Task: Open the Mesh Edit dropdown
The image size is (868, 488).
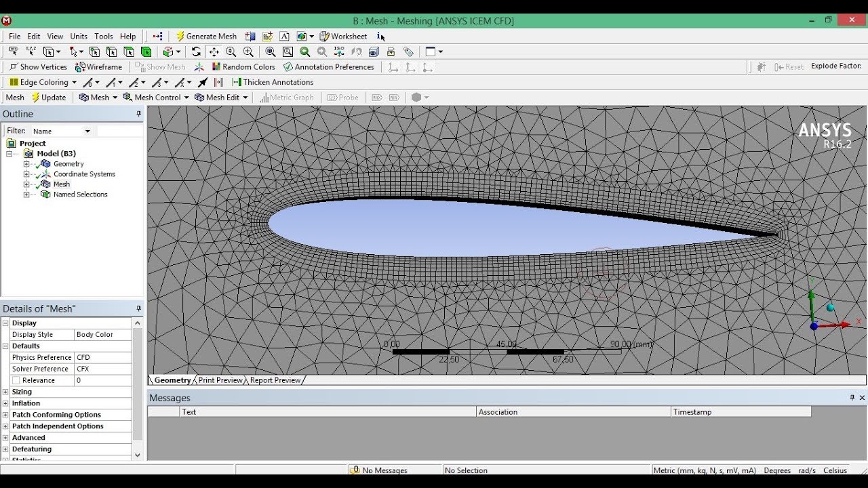Action: pos(221,98)
